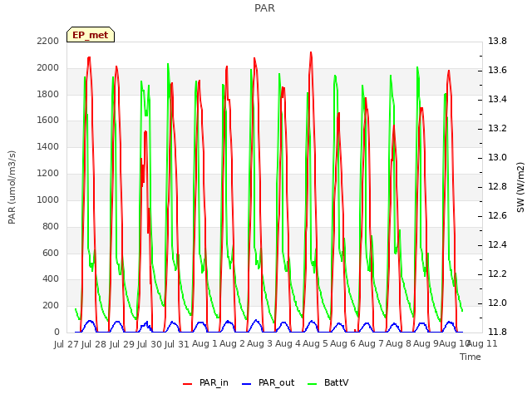This screenshot has height=399, width=532.
Task: Click the green BattV peak on Jul 30
Action: (x=168, y=65)
